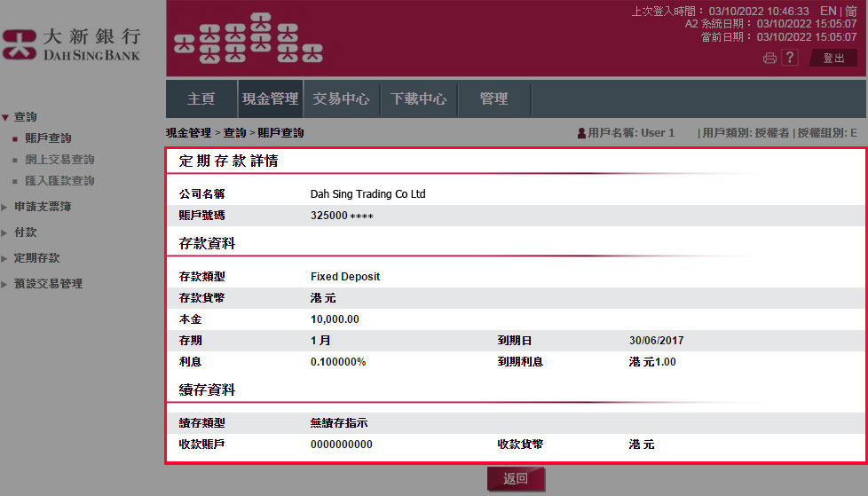
Task: Click the 1月 deposit period value
Action: pos(320,341)
